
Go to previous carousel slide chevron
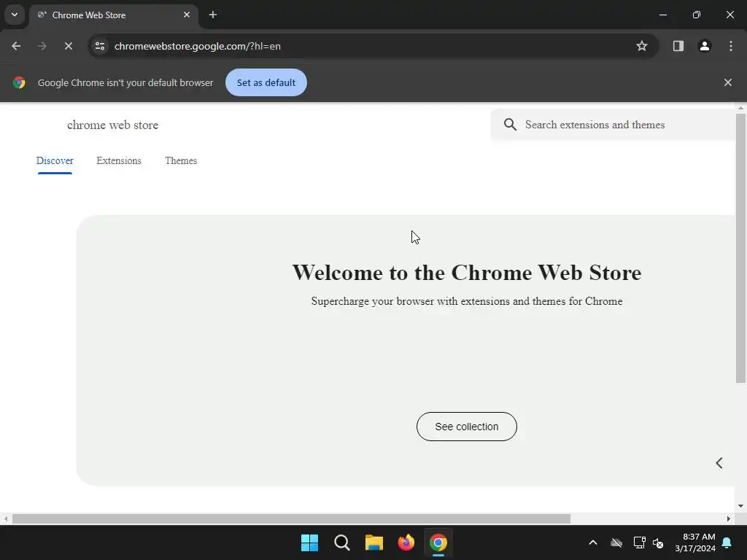719,463
